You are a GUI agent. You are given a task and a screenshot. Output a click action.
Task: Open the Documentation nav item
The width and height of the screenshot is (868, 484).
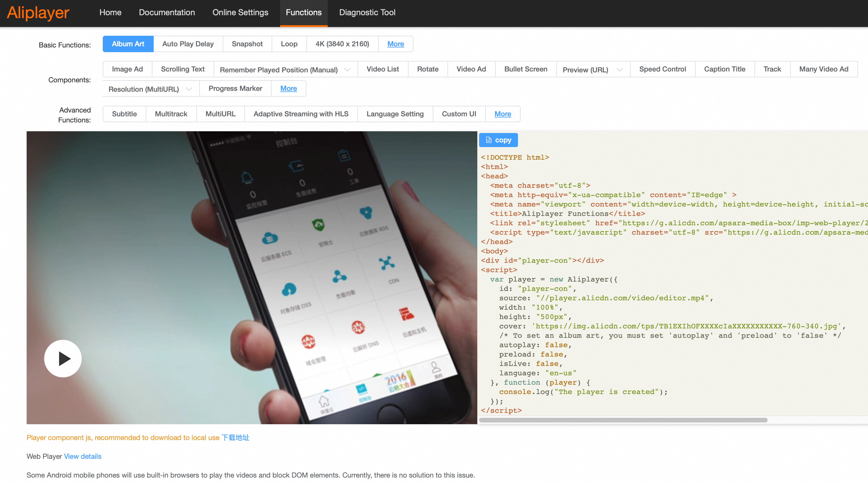[x=167, y=13]
